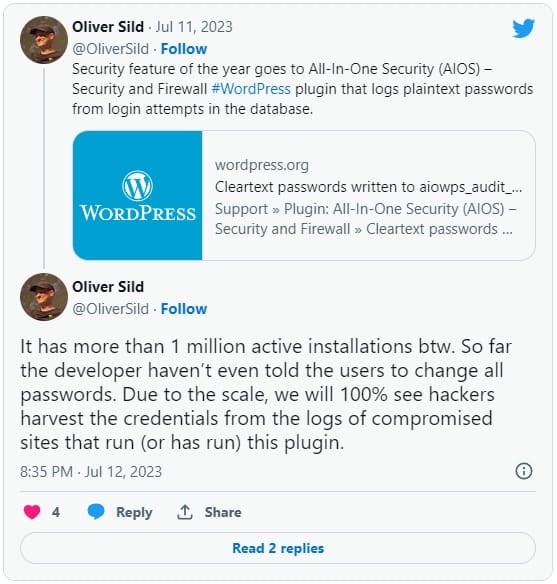The width and height of the screenshot is (557, 584).
Task: Click the Twitter bird logo
Action: (x=523, y=28)
